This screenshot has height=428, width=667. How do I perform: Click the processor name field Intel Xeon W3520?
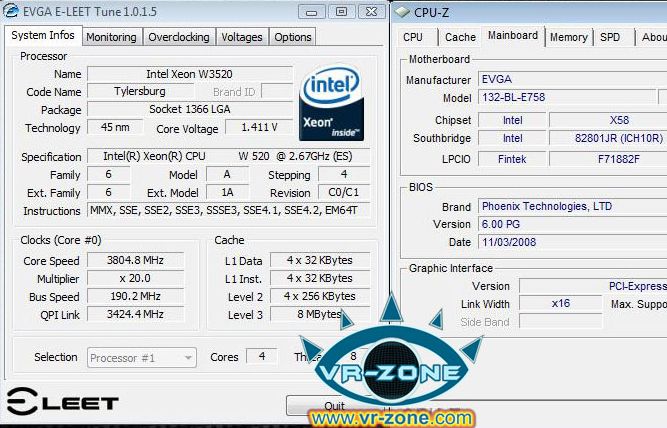tap(190, 74)
